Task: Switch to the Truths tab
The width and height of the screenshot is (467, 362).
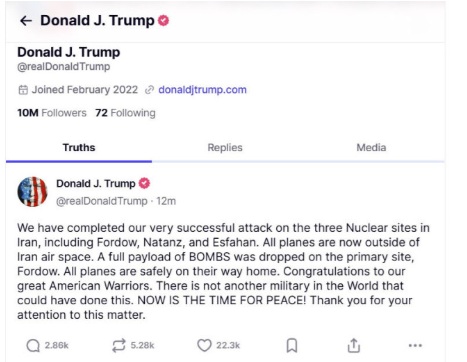Action: (79, 148)
